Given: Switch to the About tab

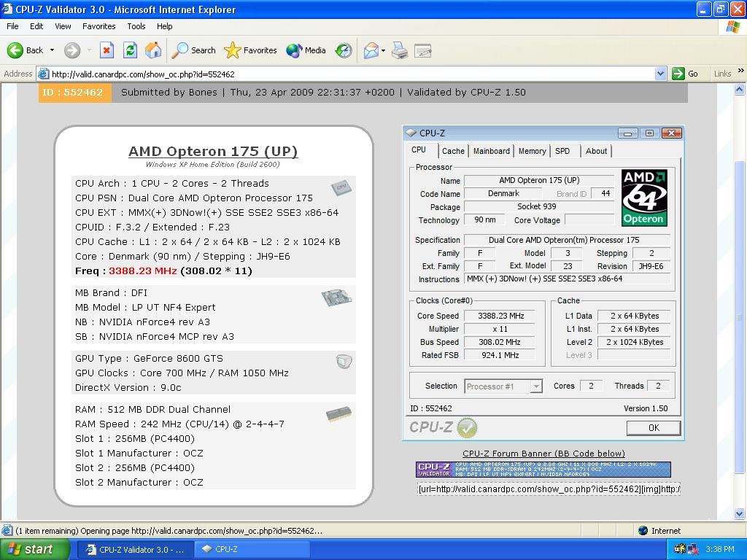Looking at the screenshot, I should click(x=596, y=151).
